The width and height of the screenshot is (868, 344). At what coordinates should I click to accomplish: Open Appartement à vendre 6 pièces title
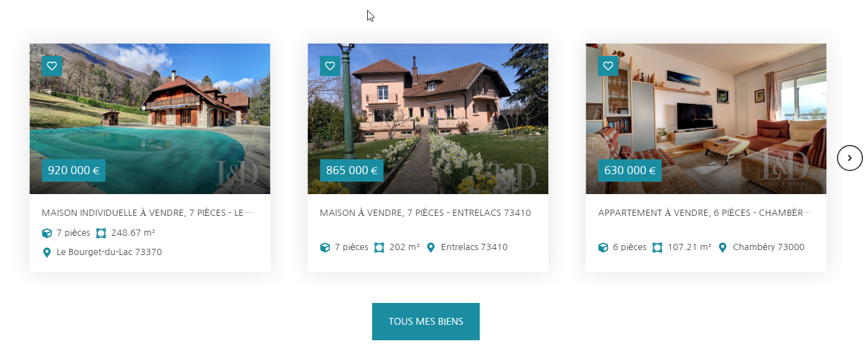coord(704,213)
